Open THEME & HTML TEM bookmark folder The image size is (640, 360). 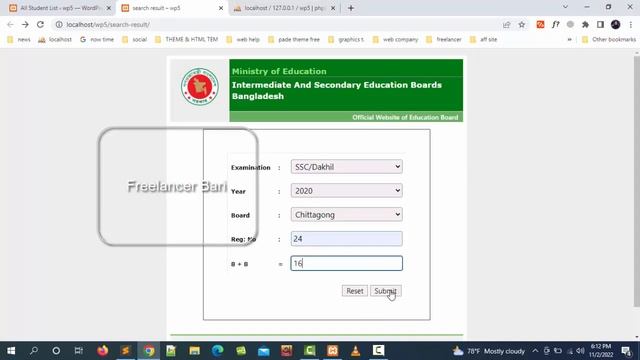187,40
